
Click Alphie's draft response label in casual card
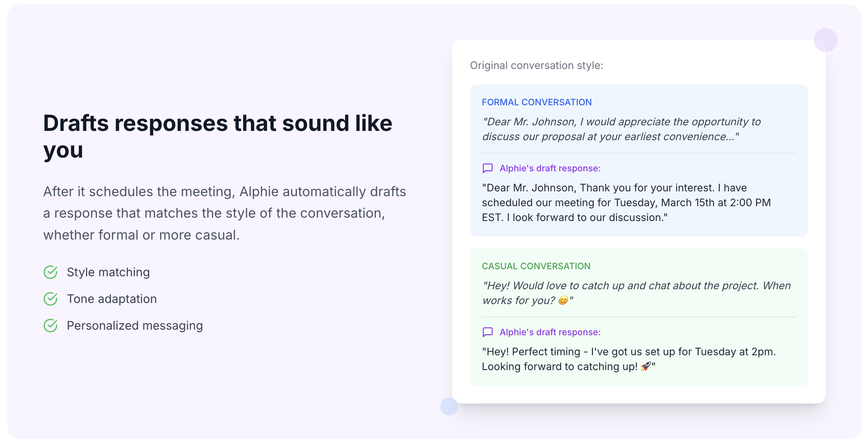pos(550,332)
